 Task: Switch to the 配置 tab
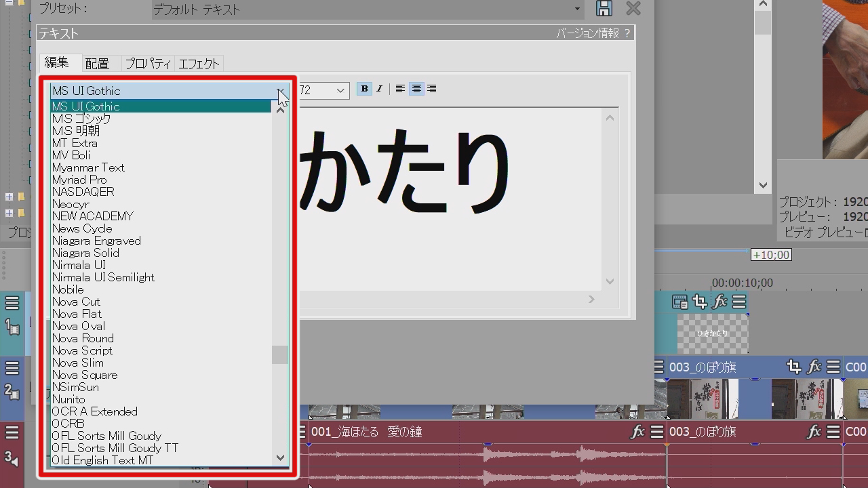97,64
